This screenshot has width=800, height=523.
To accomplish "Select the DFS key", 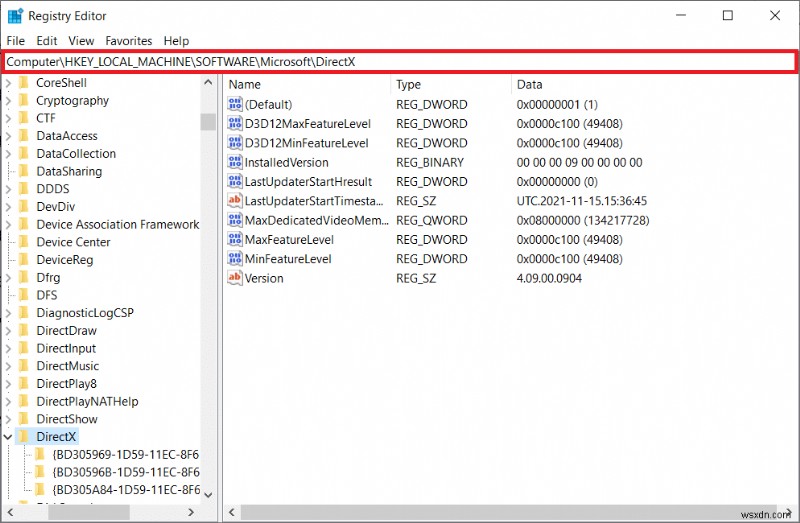I will [x=47, y=295].
